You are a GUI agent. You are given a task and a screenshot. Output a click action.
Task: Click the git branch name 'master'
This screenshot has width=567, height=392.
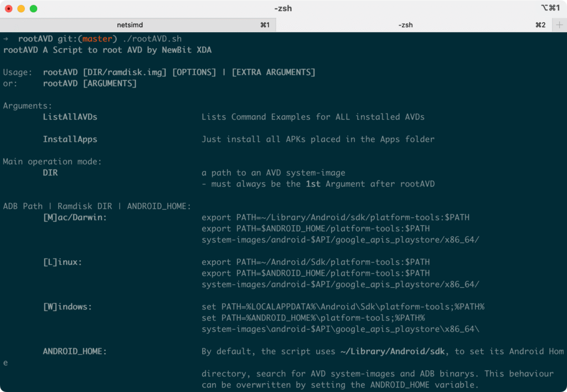coord(97,39)
